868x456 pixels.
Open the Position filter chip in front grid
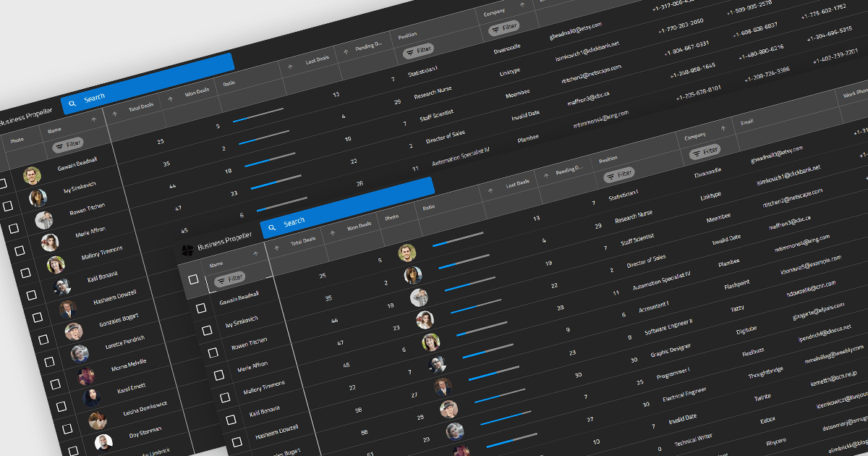click(620, 174)
